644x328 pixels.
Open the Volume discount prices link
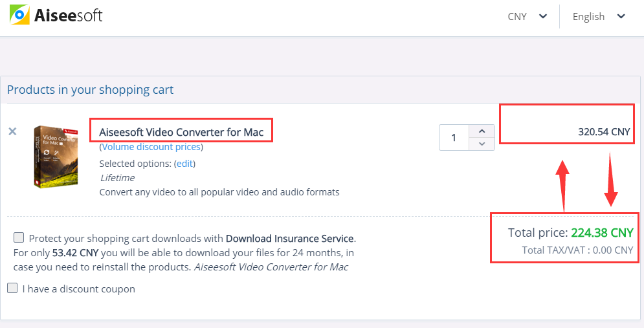click(151, 147)
